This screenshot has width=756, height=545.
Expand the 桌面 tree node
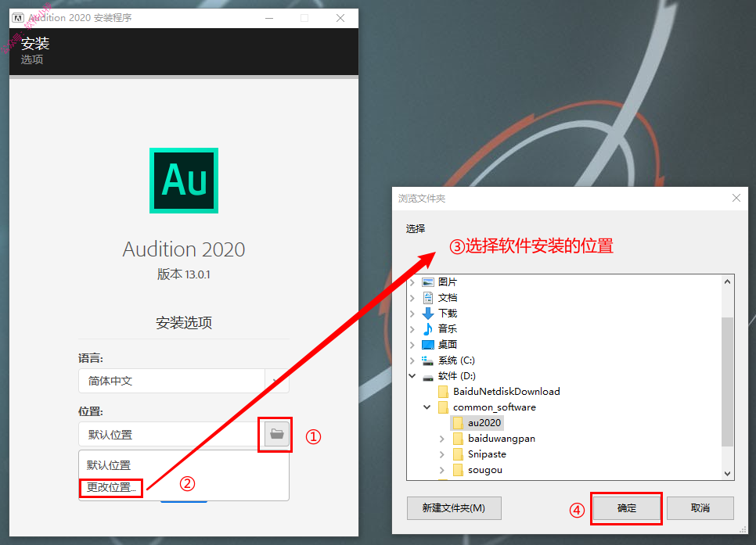[412, 345]
